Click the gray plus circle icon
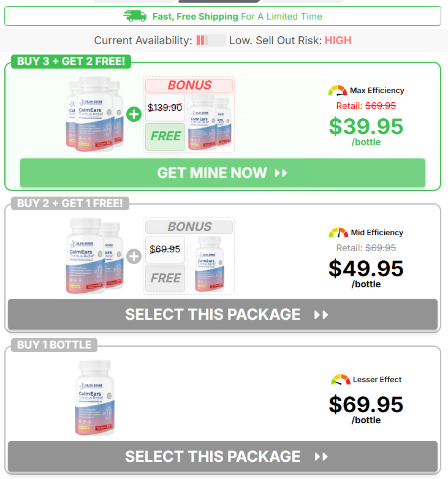This screenshot has height=479, width=448. click(x=134, y=256)
